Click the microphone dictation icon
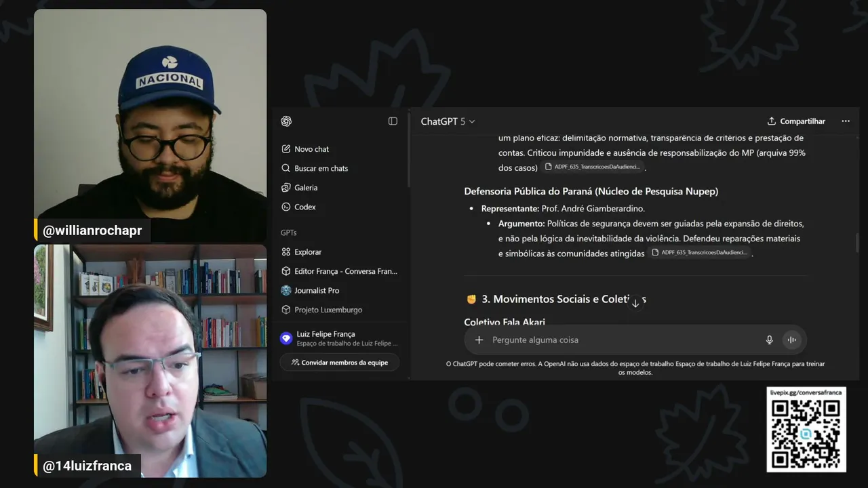868x488 pixels. 769,340
